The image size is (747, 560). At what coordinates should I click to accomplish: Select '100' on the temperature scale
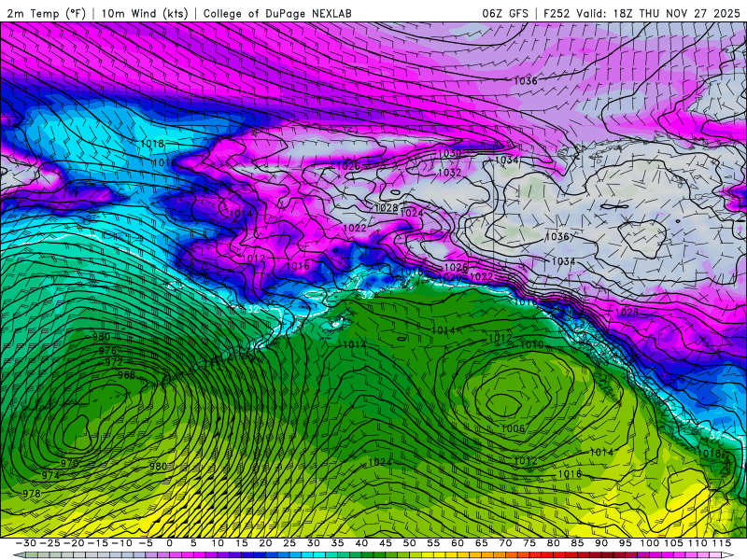coord(650,543)
